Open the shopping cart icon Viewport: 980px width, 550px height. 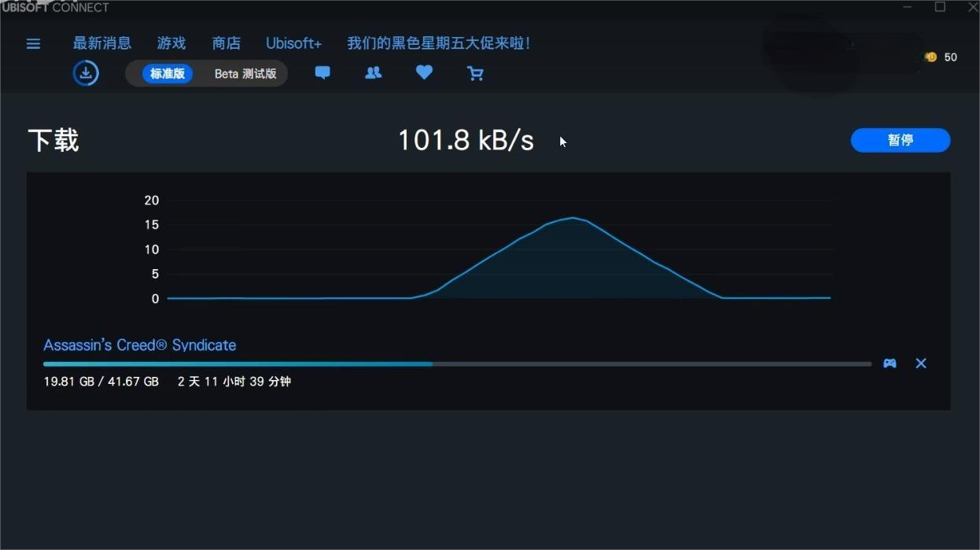pos(475,73)
